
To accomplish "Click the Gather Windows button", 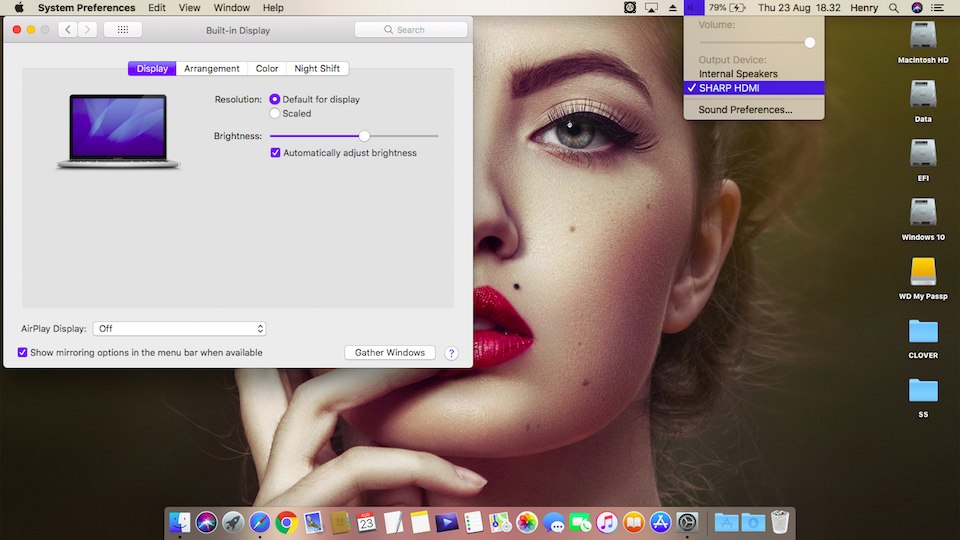I will [390, 353].
